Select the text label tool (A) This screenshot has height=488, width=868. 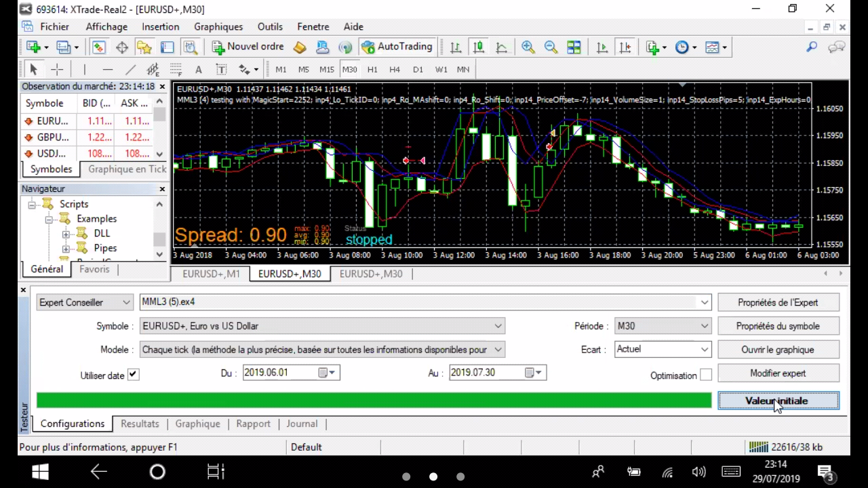click(x=198, y=69)
